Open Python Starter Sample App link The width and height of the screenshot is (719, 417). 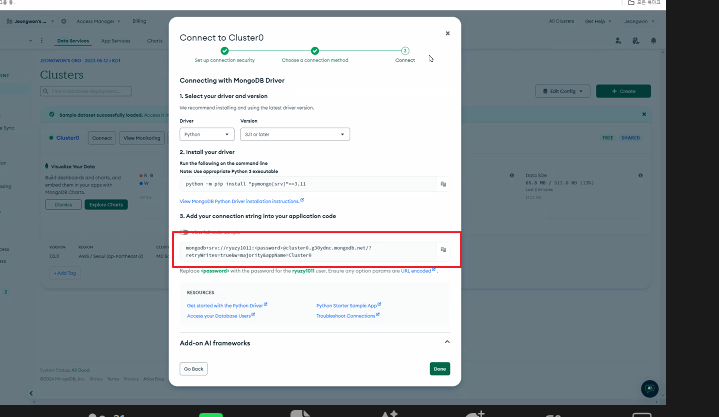pyautogui.click(x=348, y=305)
